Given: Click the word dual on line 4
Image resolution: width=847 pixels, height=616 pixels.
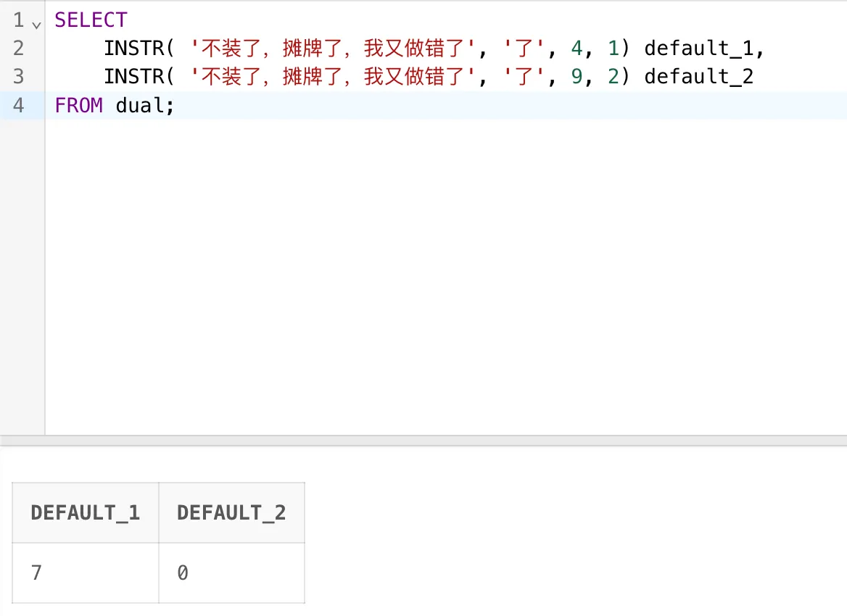Looking at the screenshot, I should point(140,105).
